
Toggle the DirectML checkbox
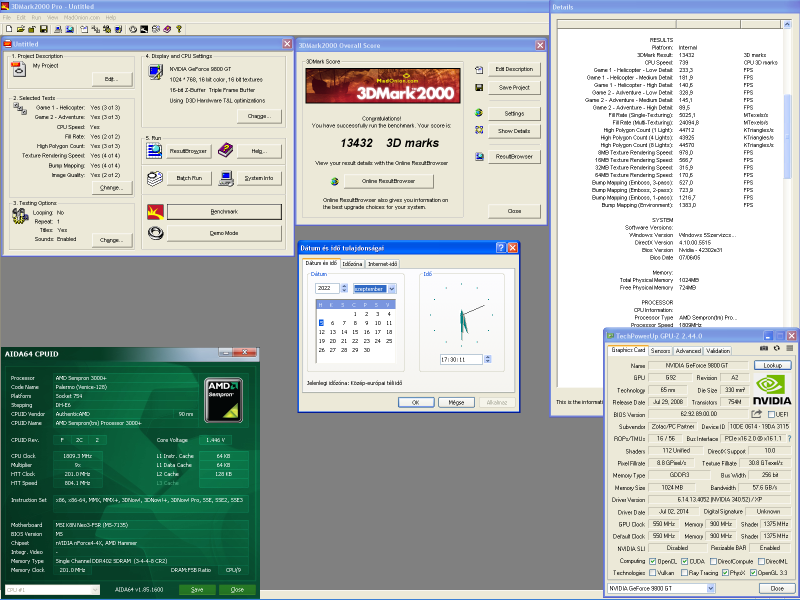[761, 561]
